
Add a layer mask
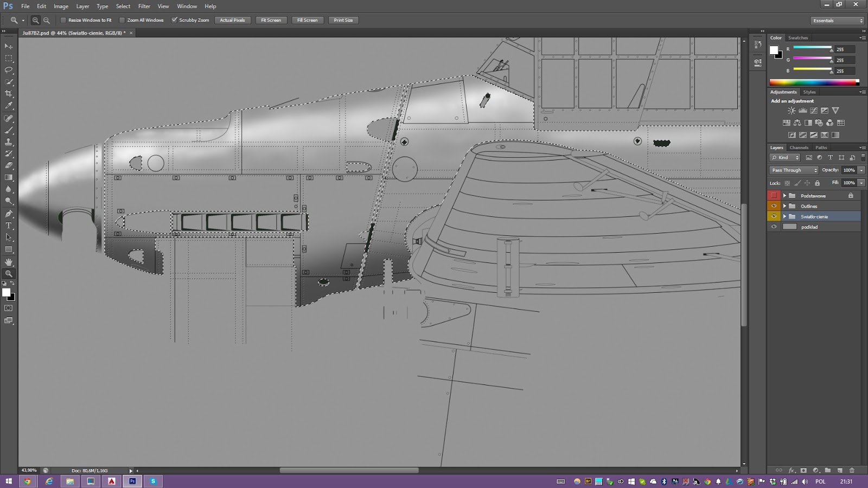pyautogui.click(x=803, y=470)
